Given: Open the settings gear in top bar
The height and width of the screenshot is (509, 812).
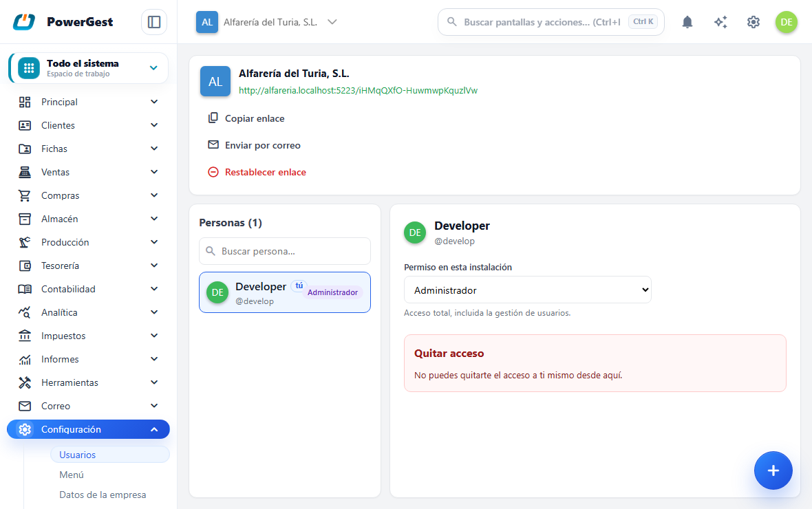Looking at the screenshot, I should pyautogui.click(x=754, y=22).
